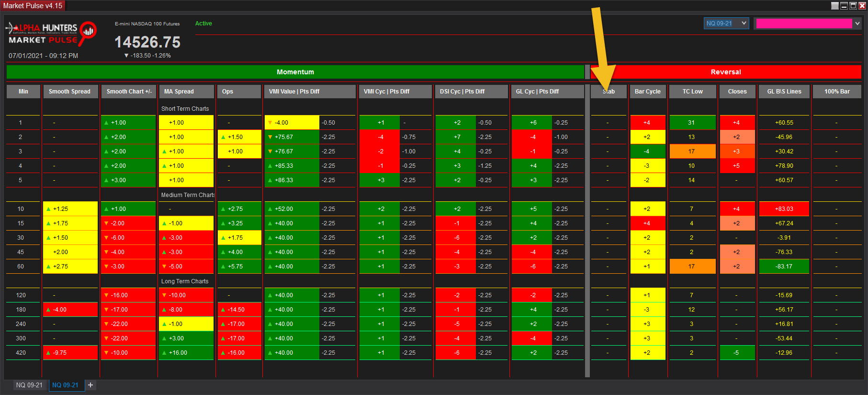Click the +52.00 VMI Value cell
Image resolution: width=868 pixels, height=395 pixels.
coord(292,209)
